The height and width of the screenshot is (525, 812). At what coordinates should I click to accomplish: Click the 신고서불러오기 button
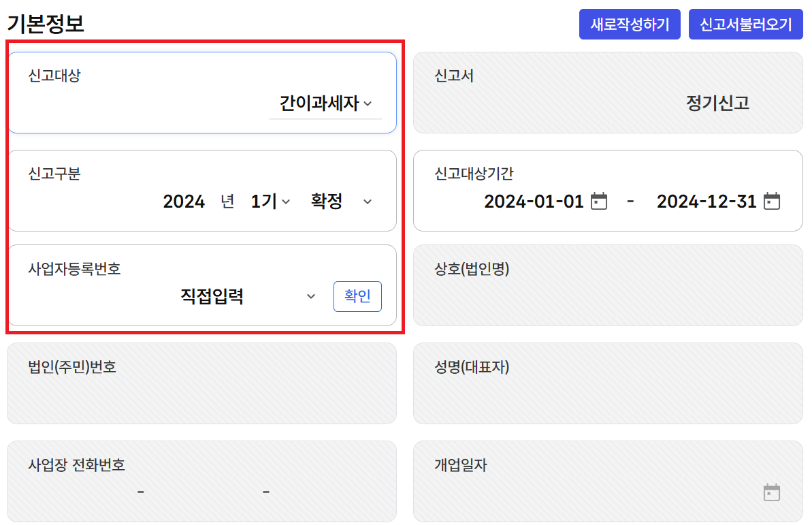745,24
